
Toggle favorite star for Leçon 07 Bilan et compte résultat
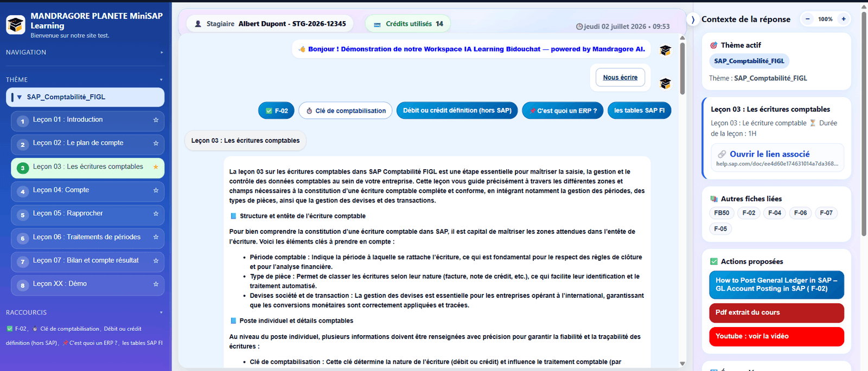(156, 261)
